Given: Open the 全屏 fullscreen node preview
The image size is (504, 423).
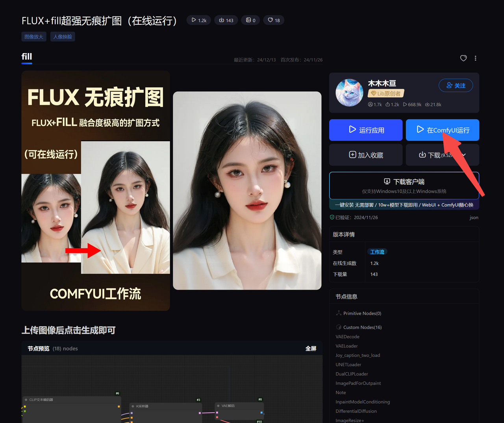Looking at the screenshot, I should (x=311, y=349).
